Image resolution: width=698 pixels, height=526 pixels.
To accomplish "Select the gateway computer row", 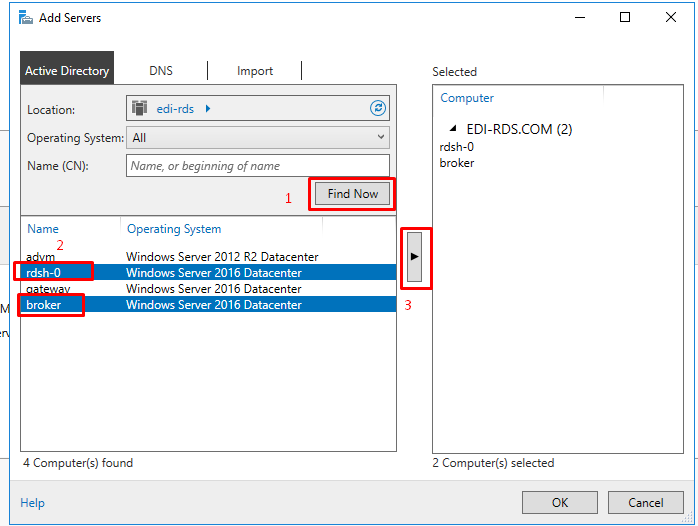I will click(x=208, y=289).
